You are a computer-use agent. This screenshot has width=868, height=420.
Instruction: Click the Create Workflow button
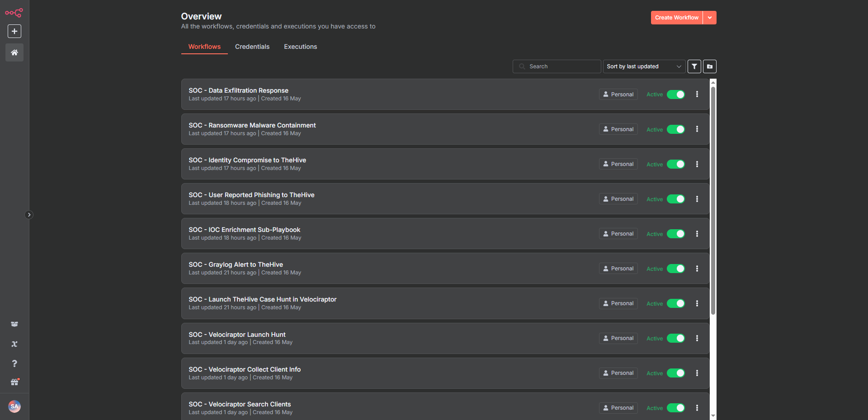point(677,18)
